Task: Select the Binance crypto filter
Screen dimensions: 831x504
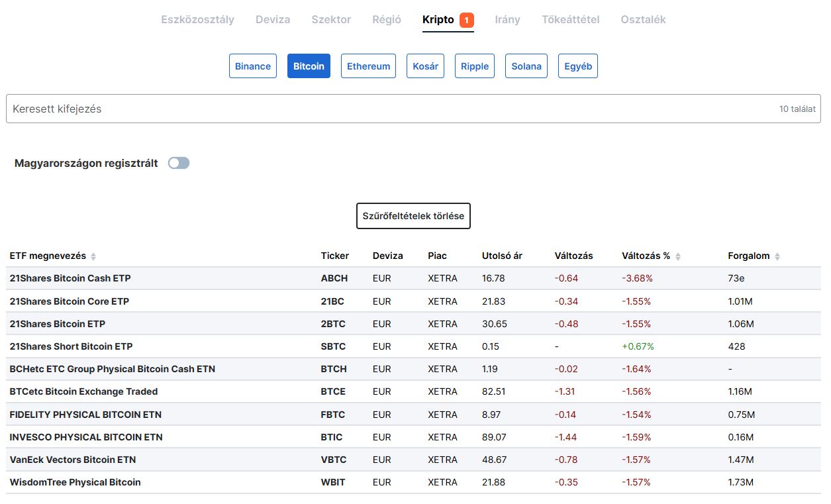Action: click(253, 66)
